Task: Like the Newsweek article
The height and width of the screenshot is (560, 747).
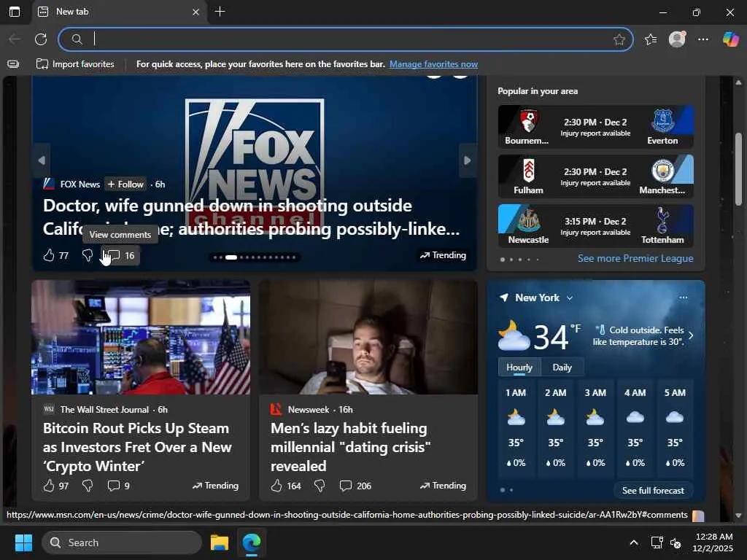Action: point(286,486)
